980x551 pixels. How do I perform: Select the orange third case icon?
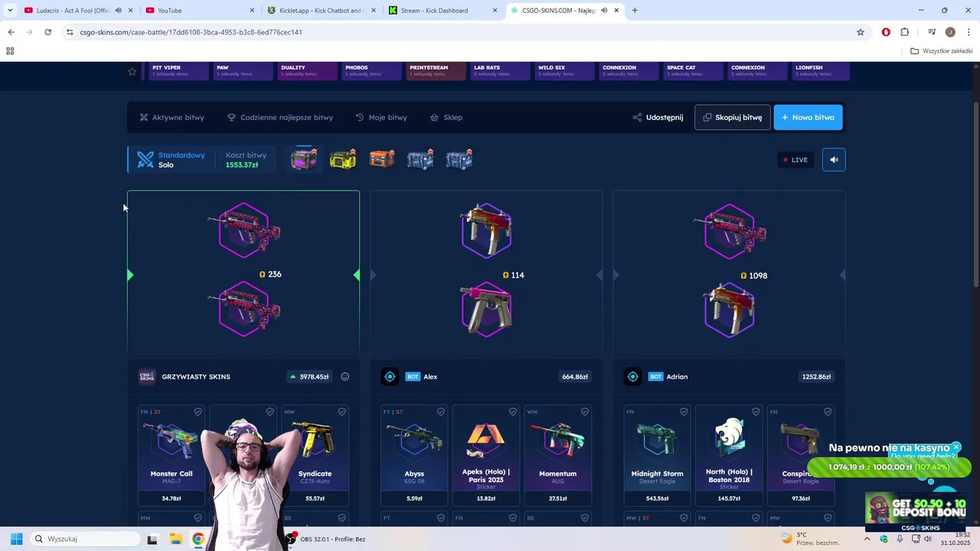[x=381, y=159]
